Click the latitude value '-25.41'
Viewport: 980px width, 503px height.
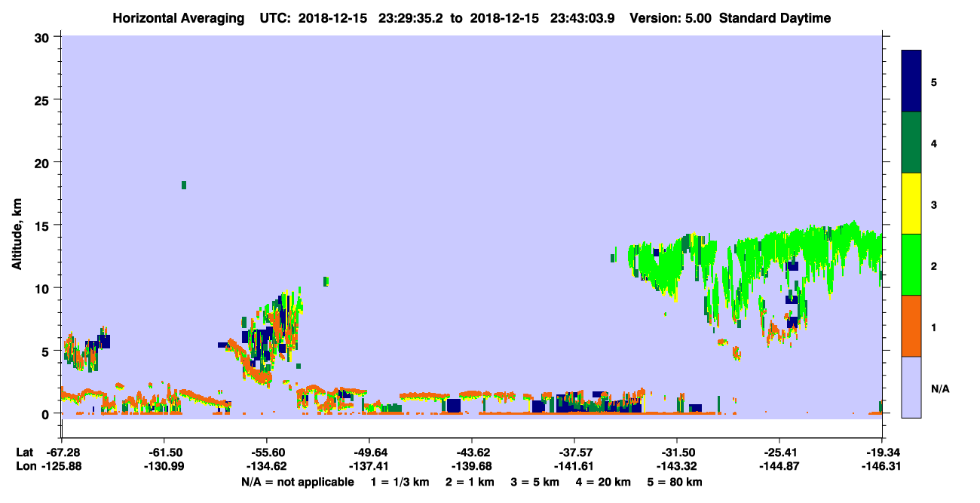779,452
